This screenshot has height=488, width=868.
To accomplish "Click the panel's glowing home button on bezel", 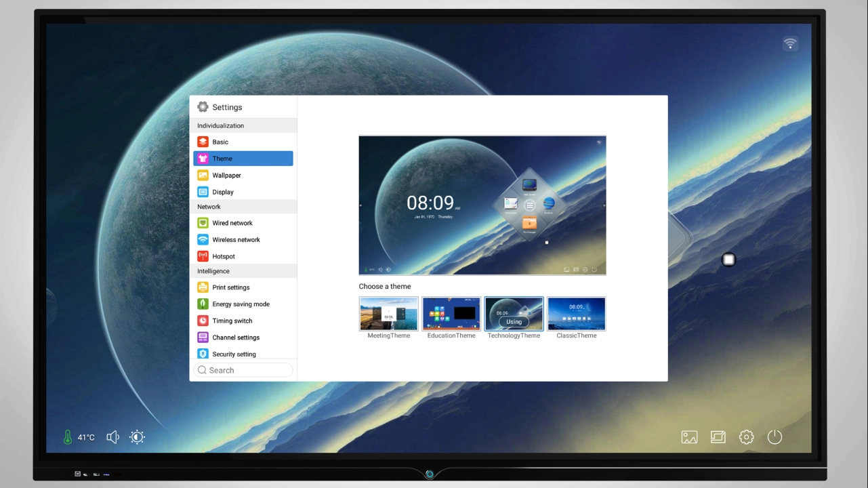I will pos(430,474).
